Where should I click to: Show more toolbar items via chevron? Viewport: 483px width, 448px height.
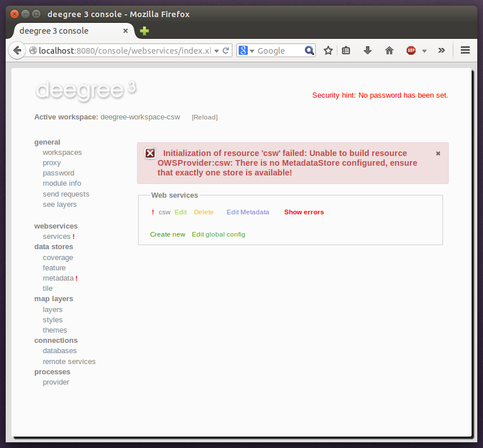tap(441, 50)
